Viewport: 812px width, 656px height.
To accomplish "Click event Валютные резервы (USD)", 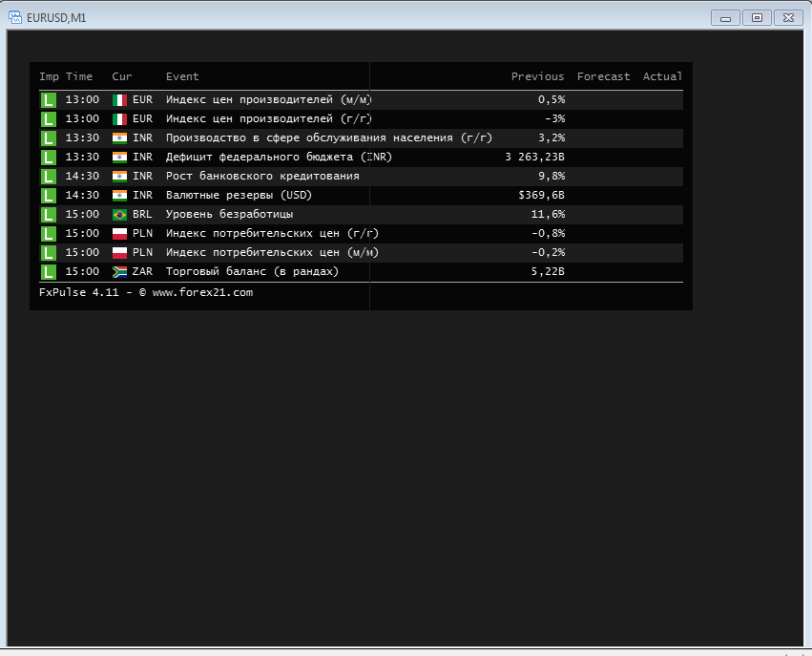I will click(x=239, y=196).
